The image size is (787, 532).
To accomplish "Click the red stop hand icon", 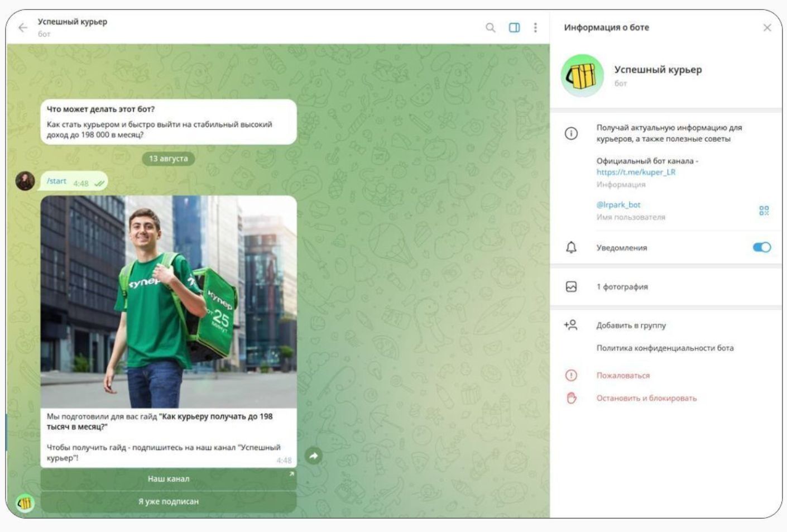I will 571,398.
